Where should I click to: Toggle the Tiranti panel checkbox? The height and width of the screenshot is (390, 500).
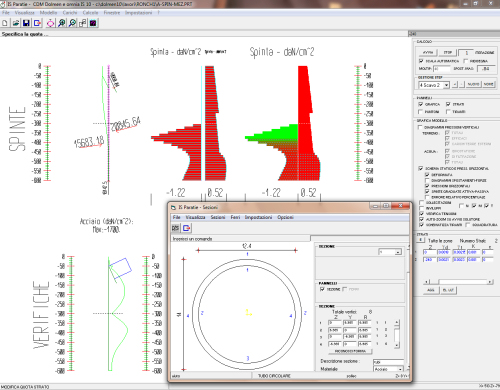pyautogui.click(x=448, y=111)
